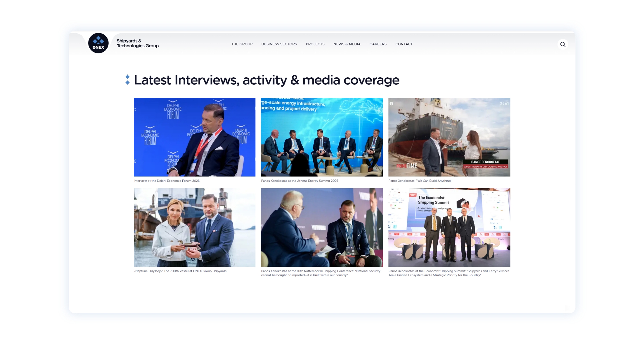
Task: Click 'We Can Build Anything!' caption link
Action: click(420, 181)
